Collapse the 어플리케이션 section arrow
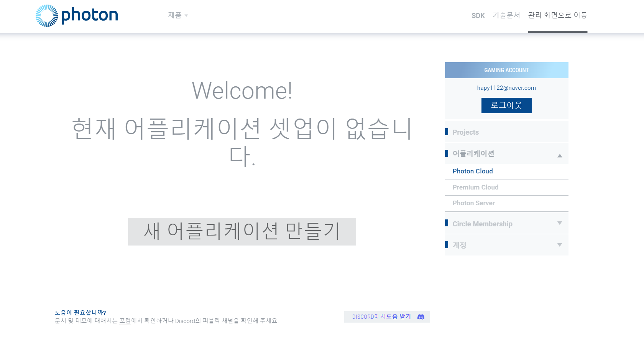Viewport: 644px width, 356px height. [560, 155]
